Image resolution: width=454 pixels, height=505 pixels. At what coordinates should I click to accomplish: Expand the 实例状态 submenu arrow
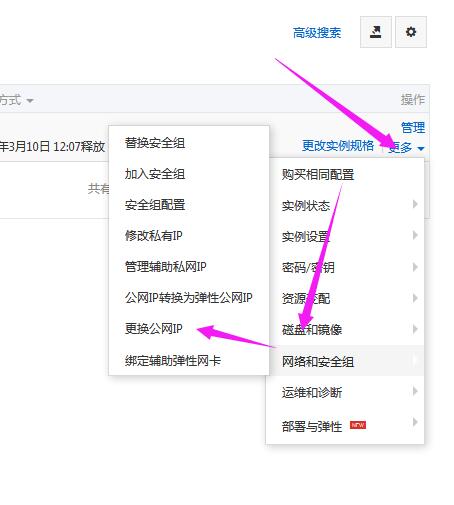415,204
